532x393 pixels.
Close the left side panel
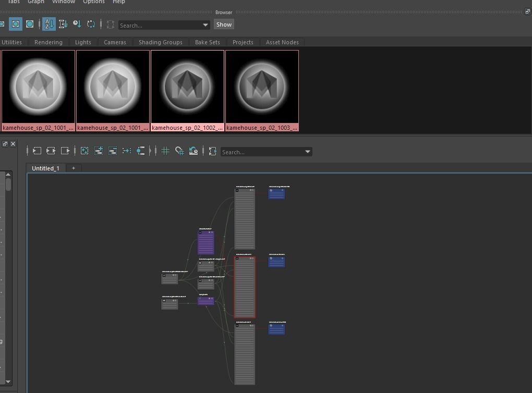pos(13,144)
